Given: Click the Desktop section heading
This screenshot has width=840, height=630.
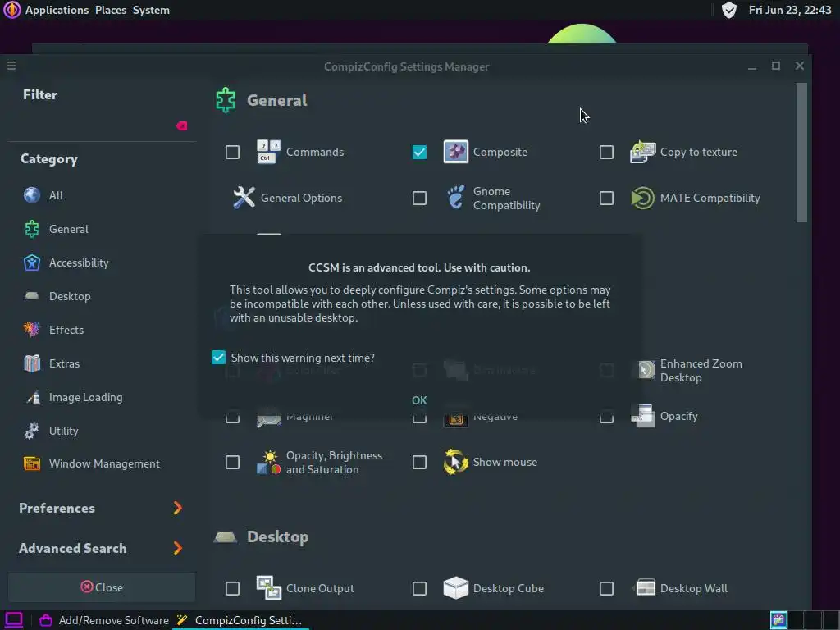Looking at the screenshot, I should pyautogui.click(x=277, y=536).
